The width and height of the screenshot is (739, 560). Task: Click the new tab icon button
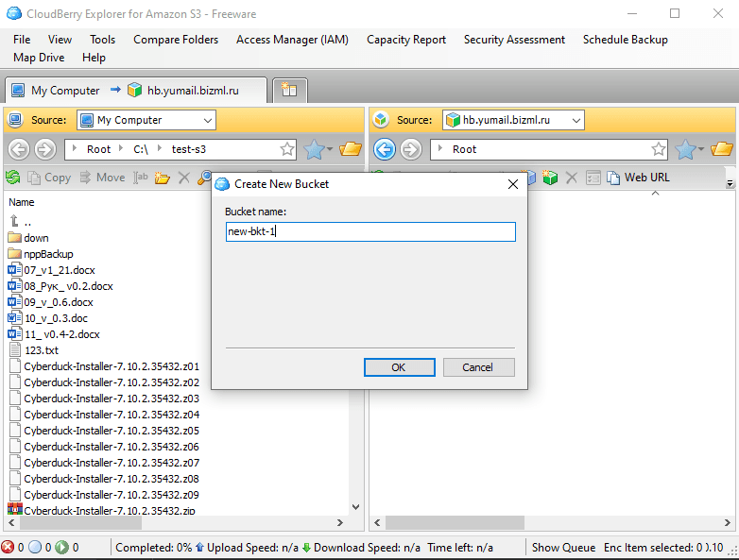coord(289,90)
